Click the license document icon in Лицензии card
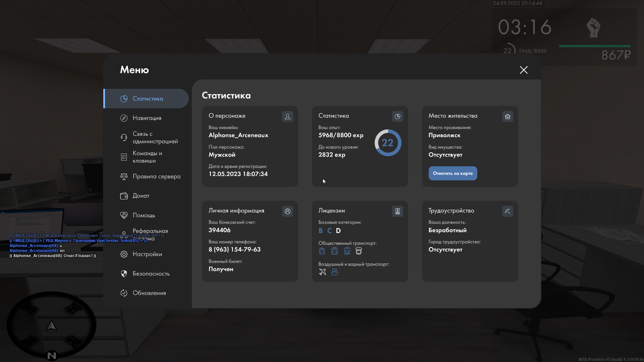Image resolution: width=644 pixels, height=362 pixels. [x=397, y=212]
